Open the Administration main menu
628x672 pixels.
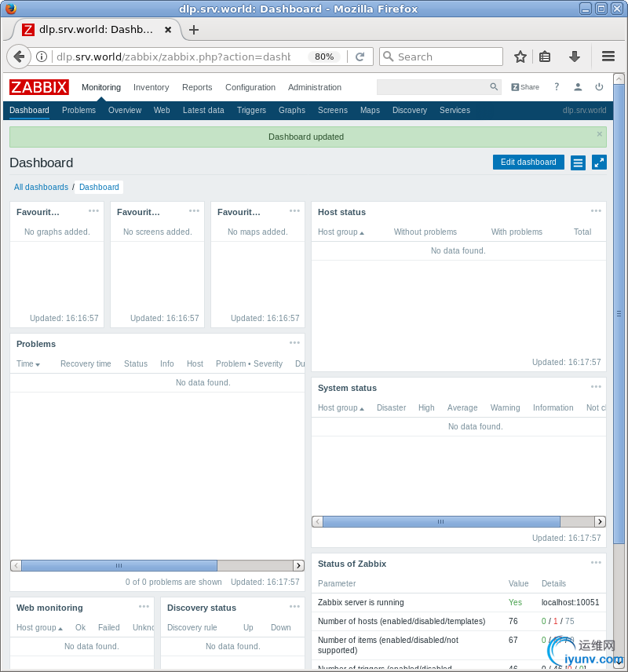pyautogui.click(x=315, y=87)
